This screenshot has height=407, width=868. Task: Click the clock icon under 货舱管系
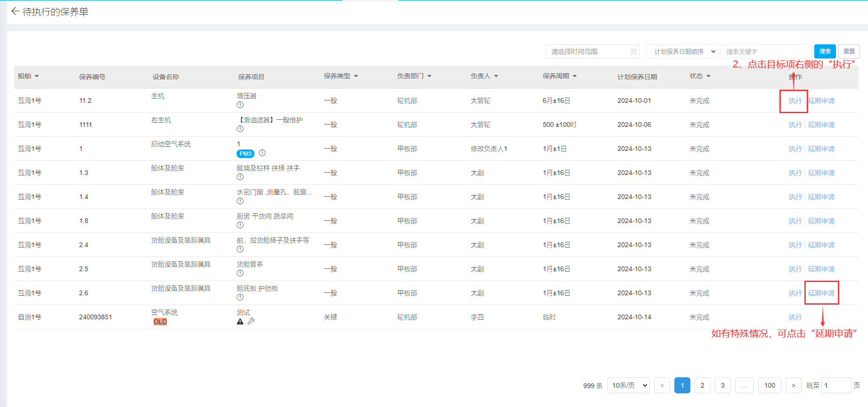[x=240, y=273]
